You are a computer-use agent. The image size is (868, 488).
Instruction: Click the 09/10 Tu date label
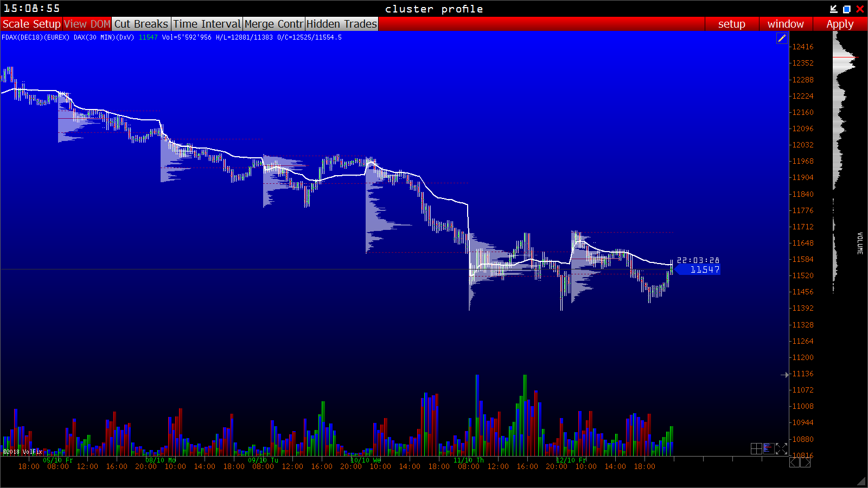click(263, 460)
